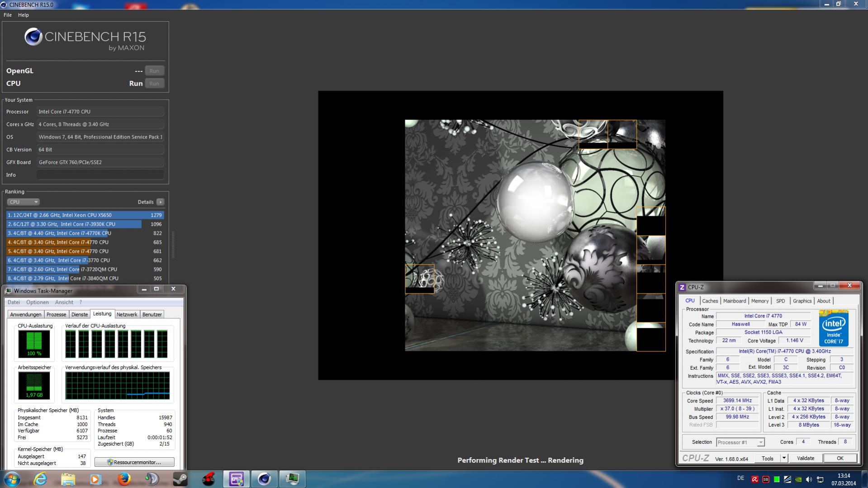The height and width of the screenshot is (488, 868).
Task: Click the SB Sound Blaster tray icon
Action: (766, 479)
